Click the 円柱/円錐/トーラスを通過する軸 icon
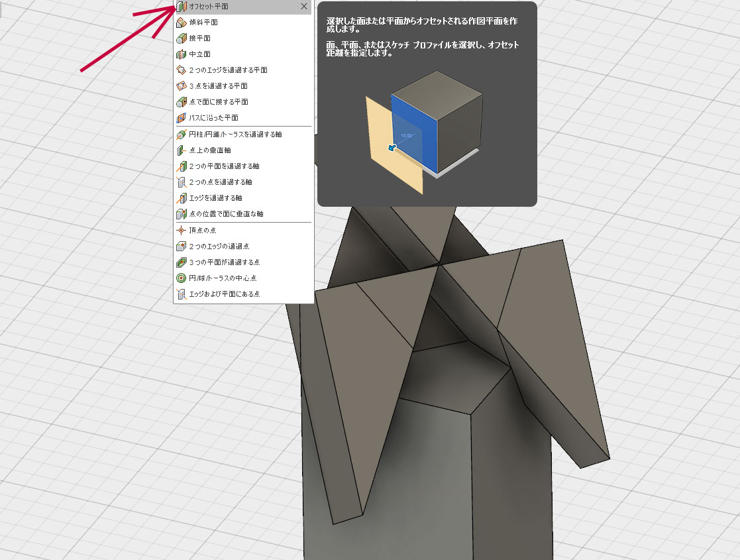Image resolution: width=740 pixels, height=560 pixels. (182, 135)
